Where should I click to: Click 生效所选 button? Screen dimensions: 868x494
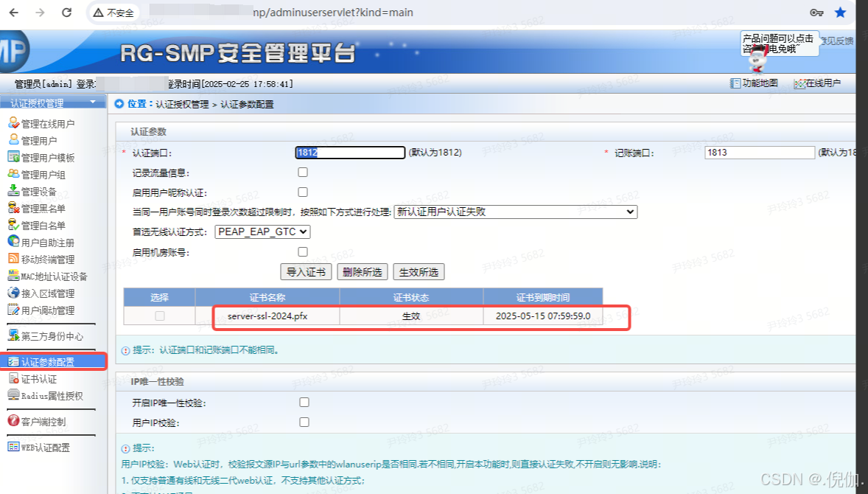[x=419, y=272]
